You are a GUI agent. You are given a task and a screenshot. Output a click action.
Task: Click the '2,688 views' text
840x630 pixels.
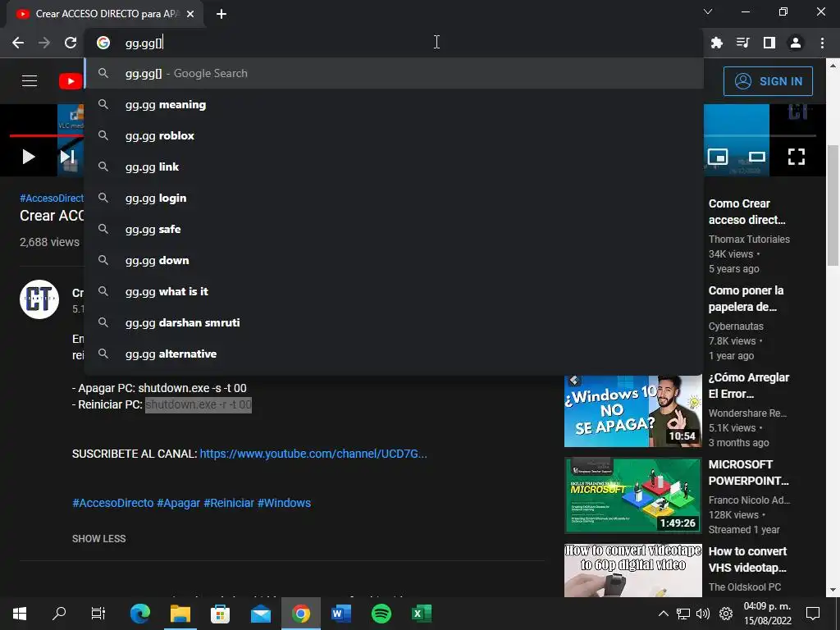(49, 242)
